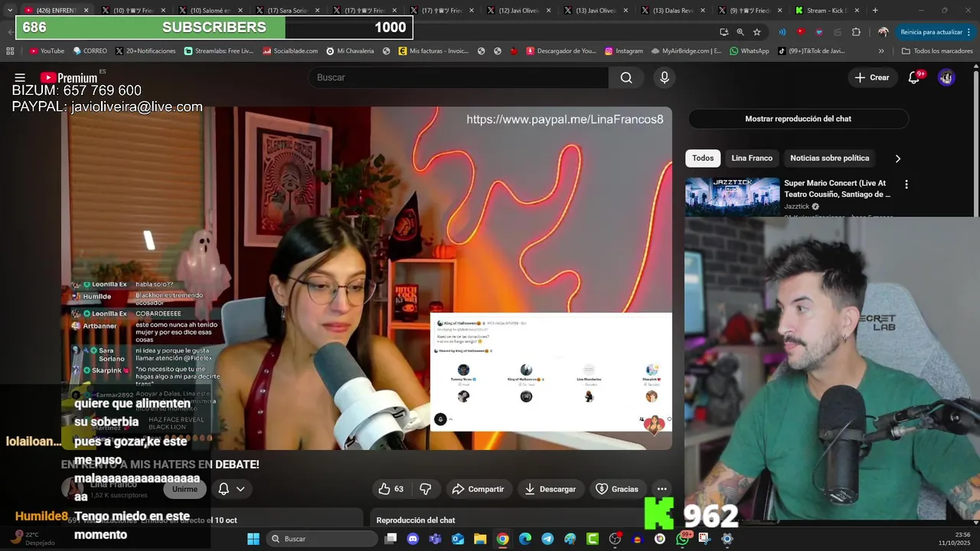Select the Noticias sobre política chip
This screenshot has height=551, width=980.
(x=829, y=158)
